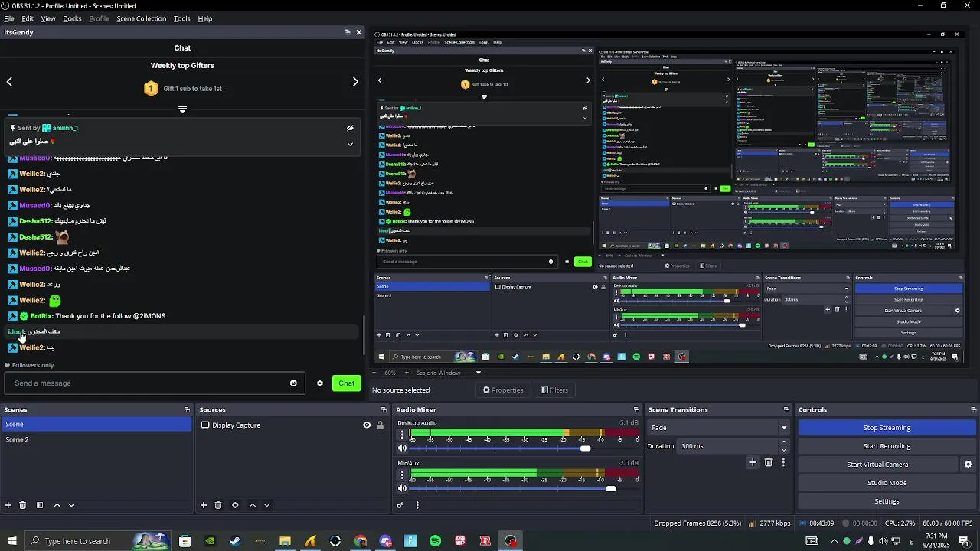Viewport: 980px width, 551px height.
Task: Open source Filters button
Action: (554, 390)
